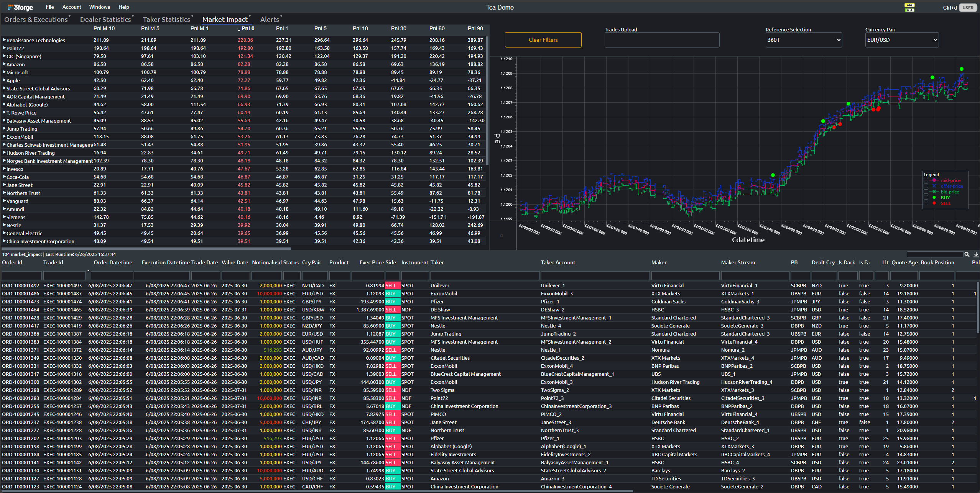Open the Windows menu
The width and height of the screenshot is (980, 493).
pos(99,7)
